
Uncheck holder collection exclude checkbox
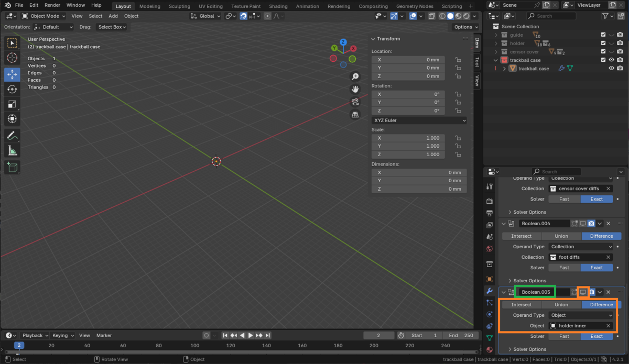coord(603,43)
